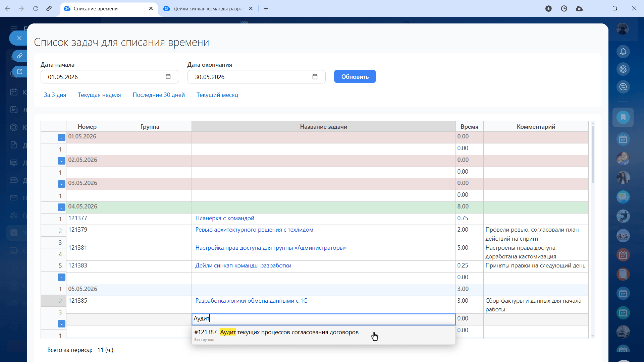Collapse the 04.05.2026 date group

[x=61, y=207]
